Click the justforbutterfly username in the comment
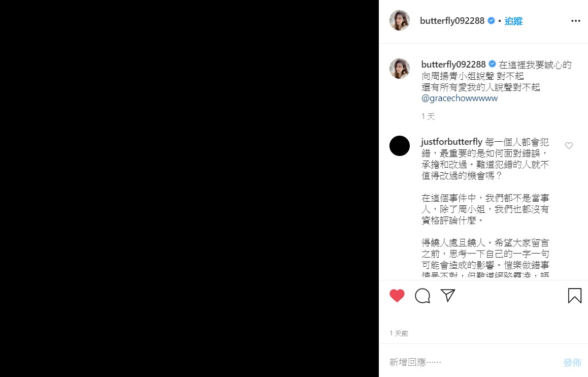The image size is (588, 377). pyautogui.click(x=452, y=142)
